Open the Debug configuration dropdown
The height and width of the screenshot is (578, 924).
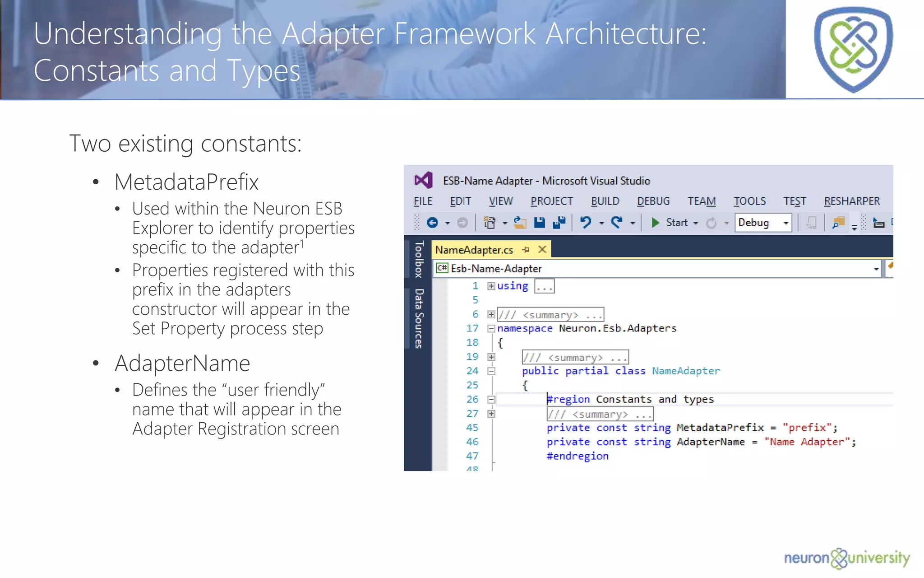(785, 223)
